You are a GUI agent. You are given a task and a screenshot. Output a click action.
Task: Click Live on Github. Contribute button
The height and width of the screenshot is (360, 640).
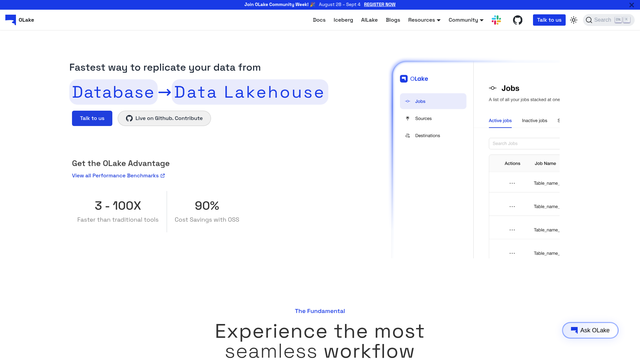[x=164, y=118]
